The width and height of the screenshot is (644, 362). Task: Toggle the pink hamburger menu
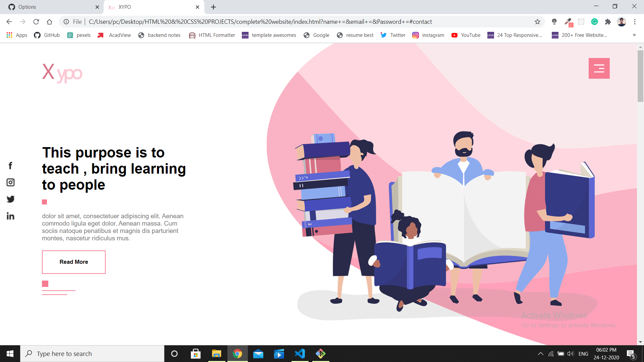[x=599, y=68]
